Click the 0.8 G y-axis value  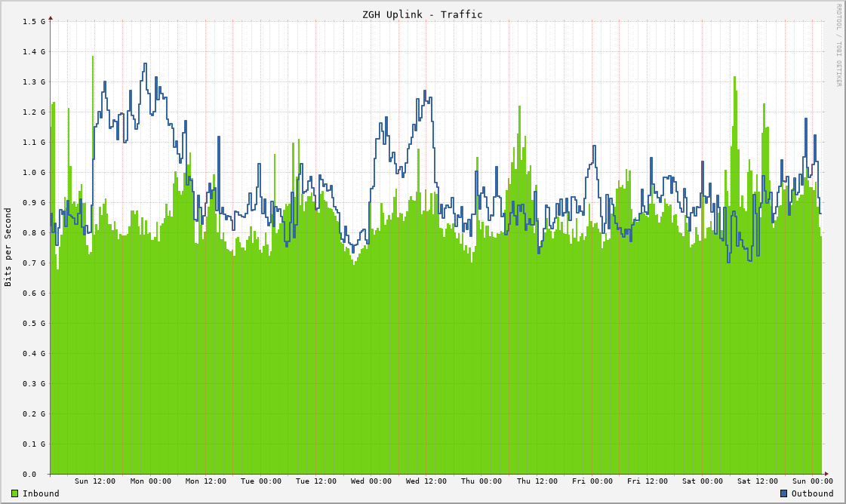34,233
